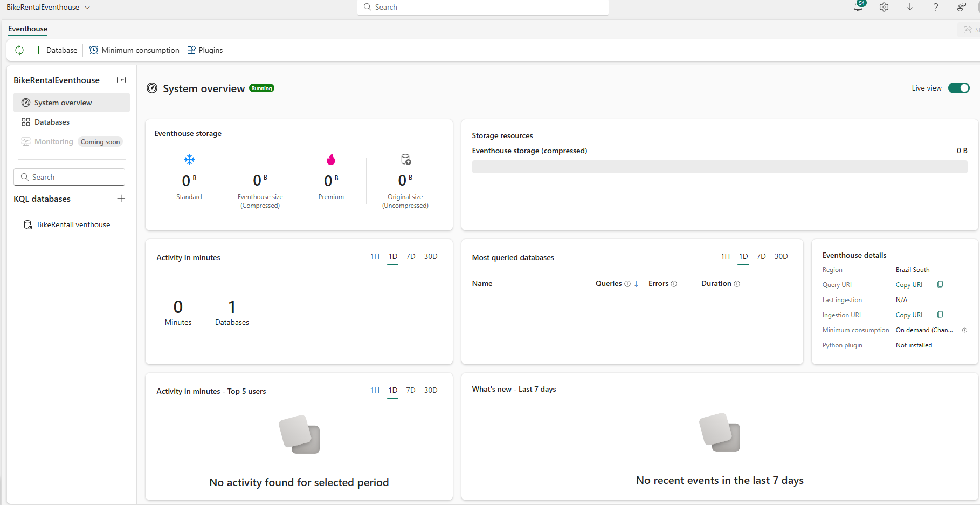The image size is (980, 505).
Task: Sort by the Queries column arrow
Action: pyautogui.click(x=636, y=284)
